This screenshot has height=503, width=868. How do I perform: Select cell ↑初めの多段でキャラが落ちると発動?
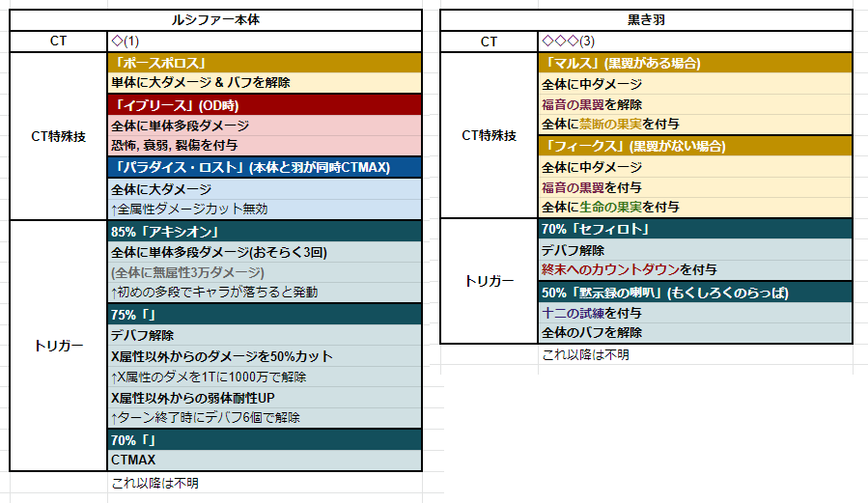[x=265, y=293]
